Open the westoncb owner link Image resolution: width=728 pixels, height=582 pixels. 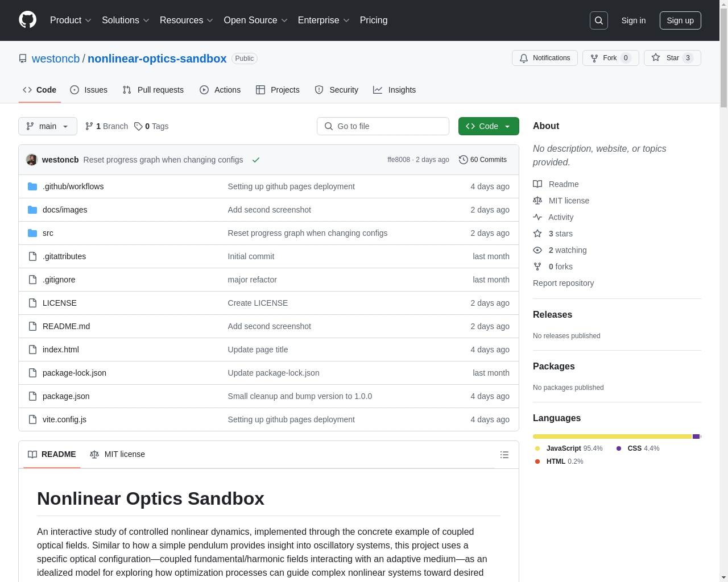pos(56,59)
